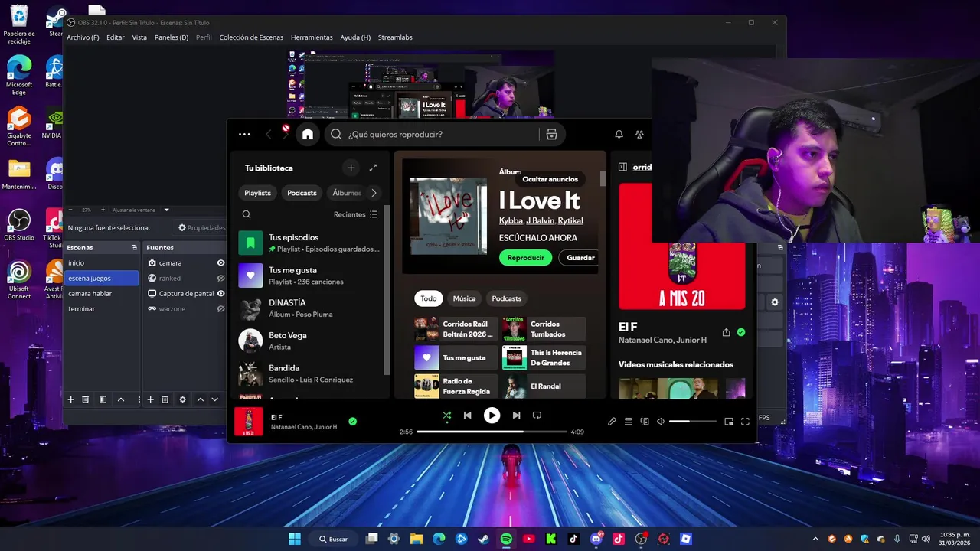Delete selected scene trash icon
The image size is (980, 551).
click(x=86, y=399)
